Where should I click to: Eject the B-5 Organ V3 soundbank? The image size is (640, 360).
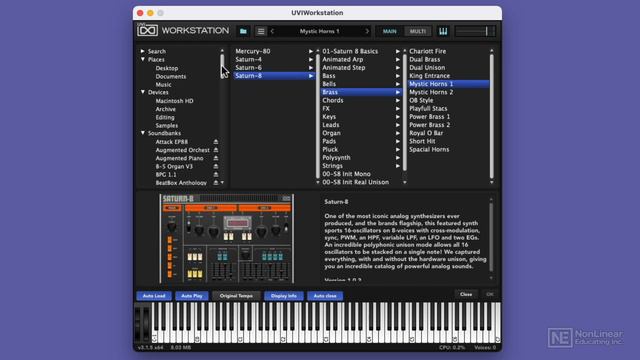(x=216, y=167)
